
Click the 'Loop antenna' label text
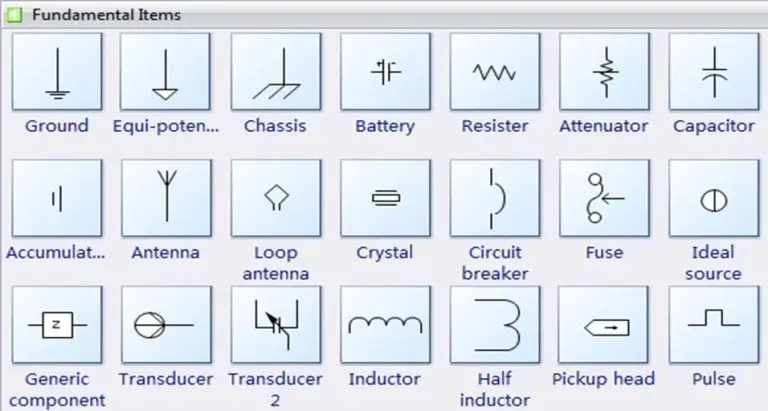click(276, 263)
